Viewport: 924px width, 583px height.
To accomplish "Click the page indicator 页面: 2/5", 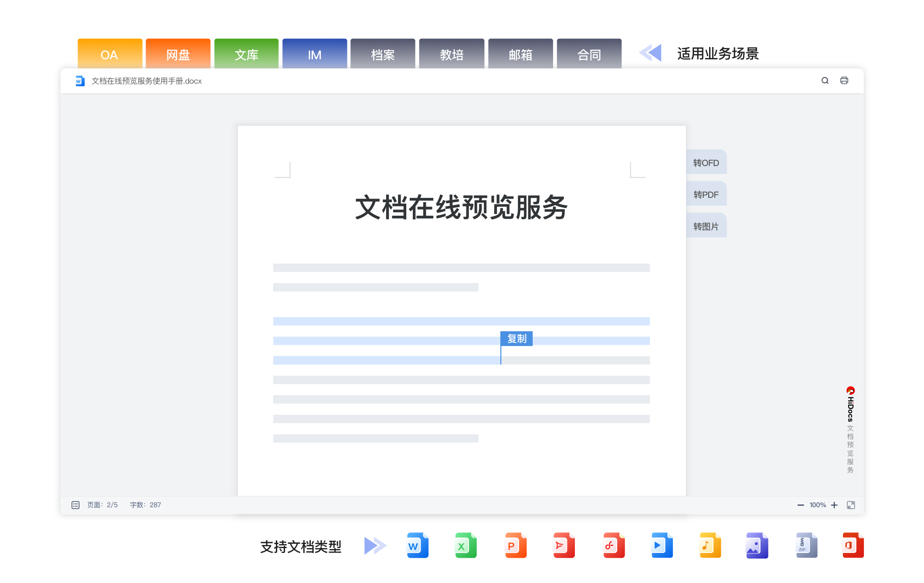I will point(102,505).
